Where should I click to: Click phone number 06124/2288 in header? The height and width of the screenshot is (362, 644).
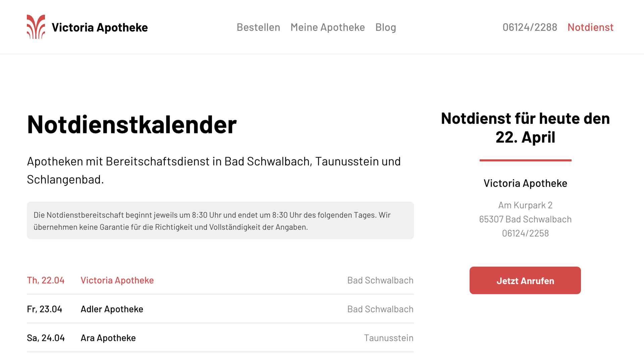tap(530, 27)
